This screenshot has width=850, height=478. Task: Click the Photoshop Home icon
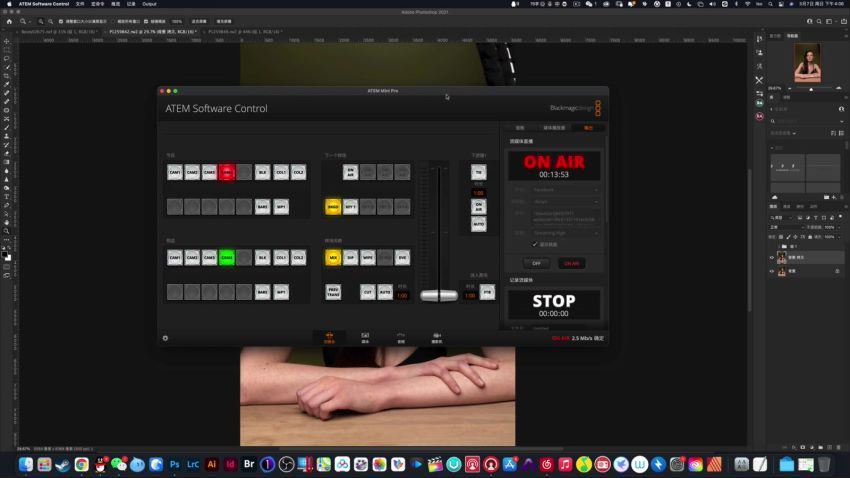click(9, 21)
